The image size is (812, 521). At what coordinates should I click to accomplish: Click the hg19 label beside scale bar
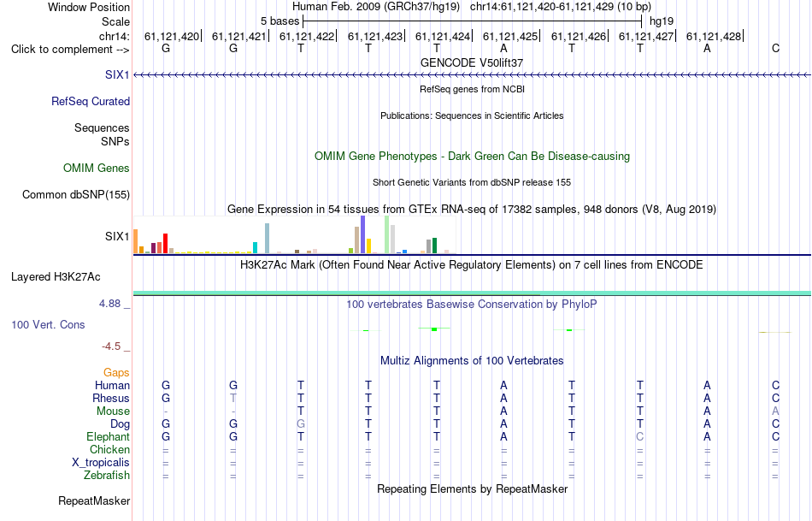(662, 21)
